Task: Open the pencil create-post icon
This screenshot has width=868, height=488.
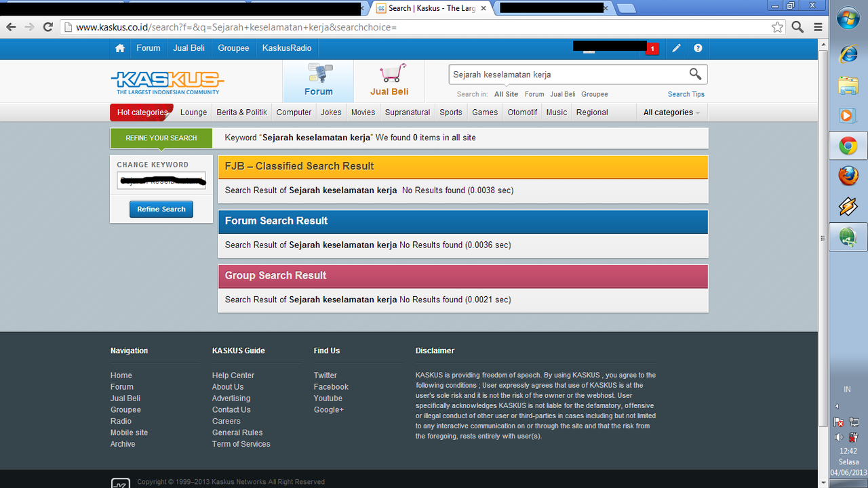Action: tap(676, 48)
